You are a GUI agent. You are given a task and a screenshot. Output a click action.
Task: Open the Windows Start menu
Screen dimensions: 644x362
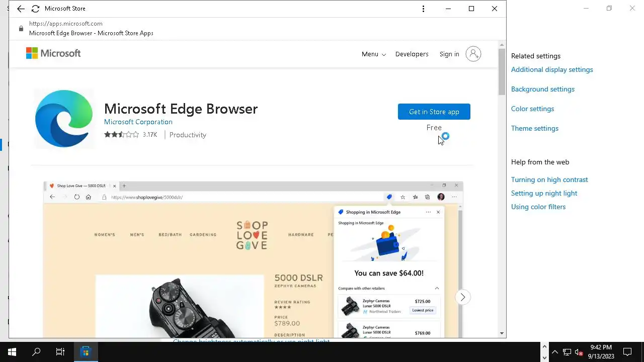click(12, 352)
